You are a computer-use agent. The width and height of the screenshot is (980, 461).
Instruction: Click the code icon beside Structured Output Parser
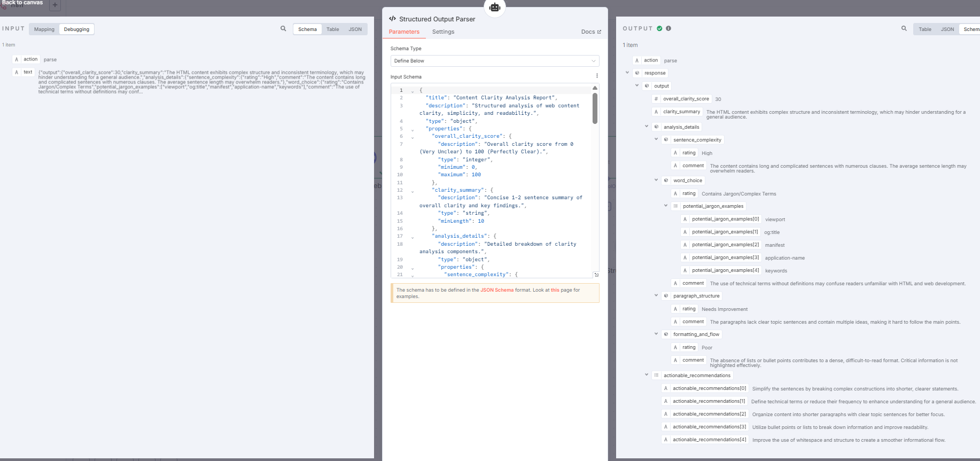coord(393,19)
